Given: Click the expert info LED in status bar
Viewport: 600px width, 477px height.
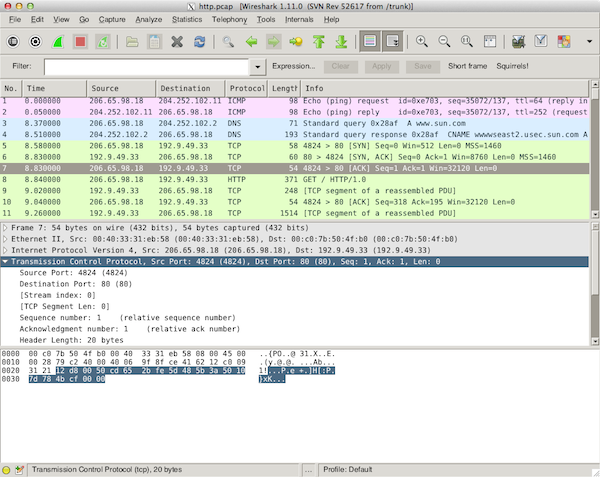Looking at the screenshot, I should click(x=8, y=469).
